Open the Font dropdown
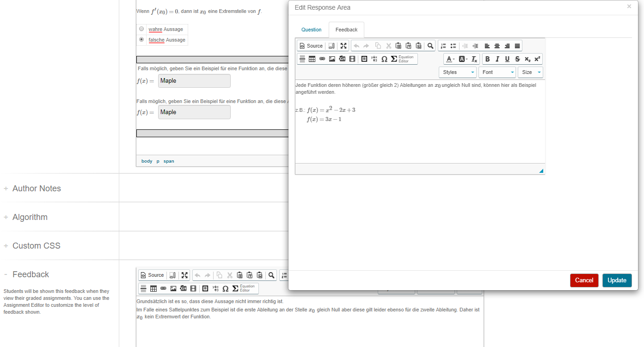644x347 pixels. [497, 72]
